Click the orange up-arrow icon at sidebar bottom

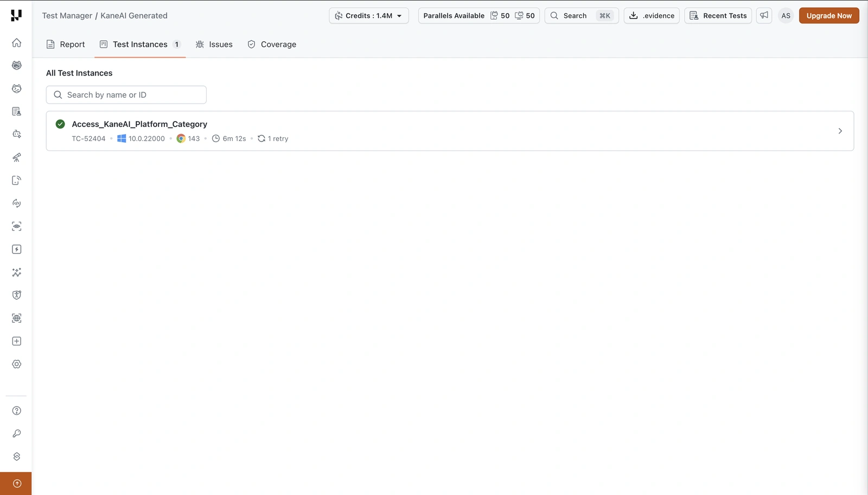point(17,484)
